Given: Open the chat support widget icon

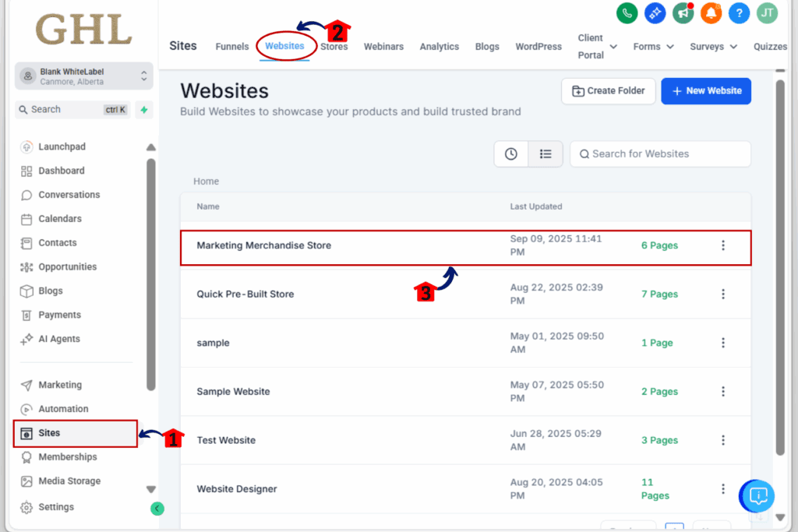Looking at the screenshot, I should click(757, 495).
